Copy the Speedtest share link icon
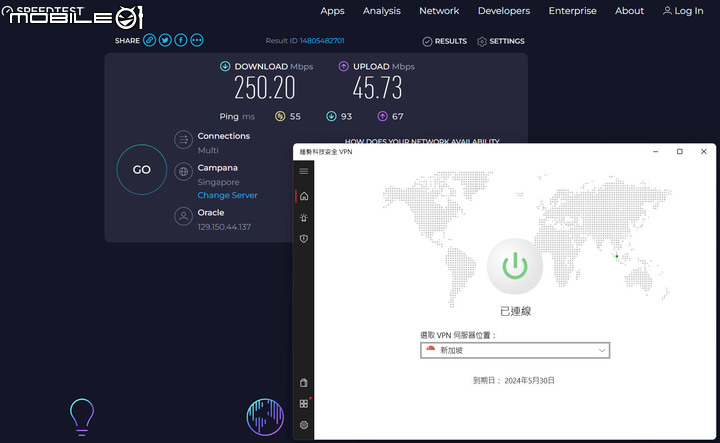Screen dimensions: 720x443 pos(149,40)
